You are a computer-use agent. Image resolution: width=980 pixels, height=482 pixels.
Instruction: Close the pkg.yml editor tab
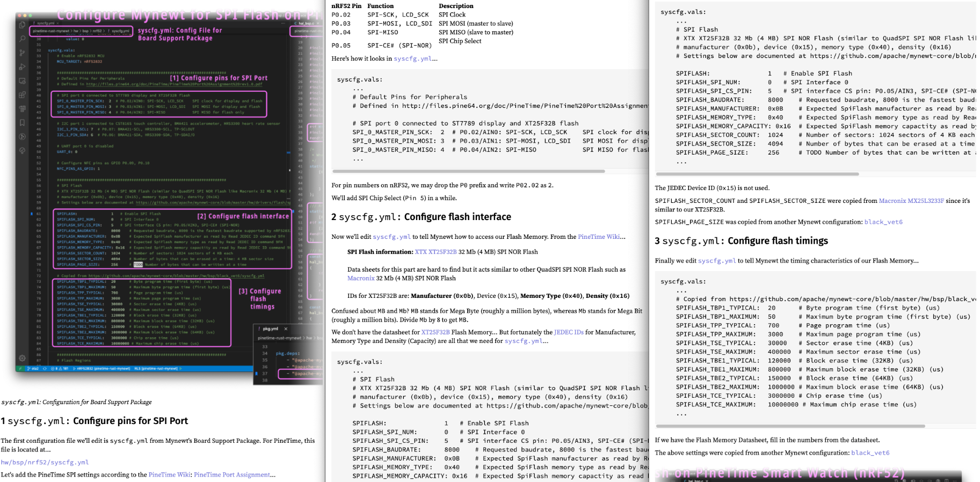(286, 328)
